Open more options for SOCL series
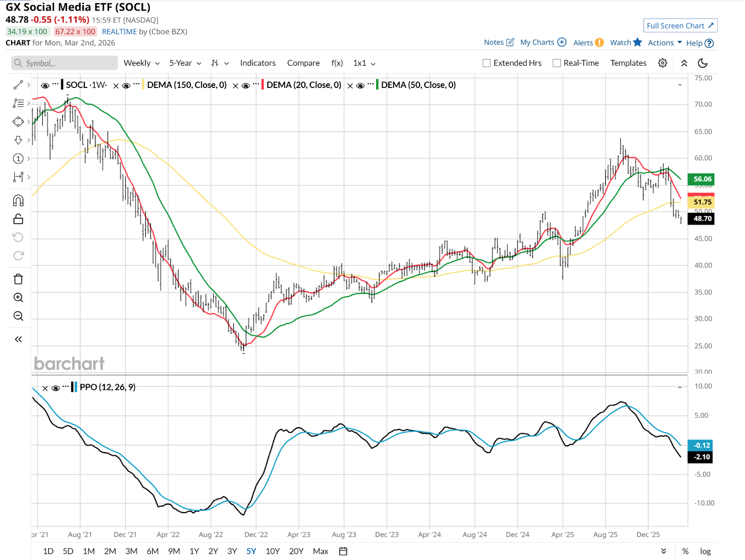The height and width of the screenshot is (560, 745). tap(55, 85)
